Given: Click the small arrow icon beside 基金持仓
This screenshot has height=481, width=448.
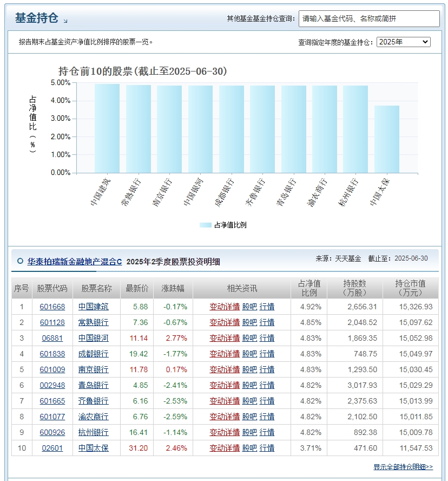Looking at the screenshot, I should click(x=65, y=21).
